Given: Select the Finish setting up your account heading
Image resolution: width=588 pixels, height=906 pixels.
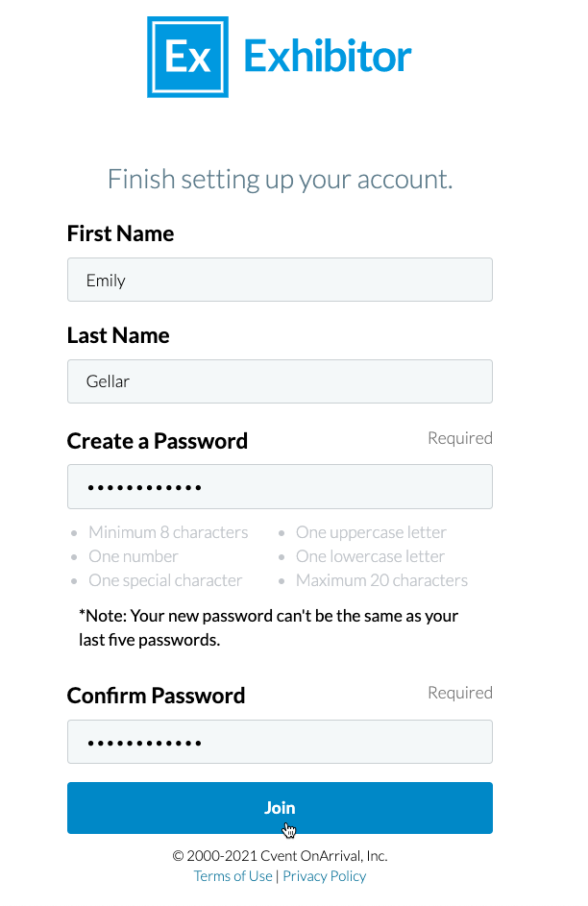Looking at the screenshot, I should point(280,179).
